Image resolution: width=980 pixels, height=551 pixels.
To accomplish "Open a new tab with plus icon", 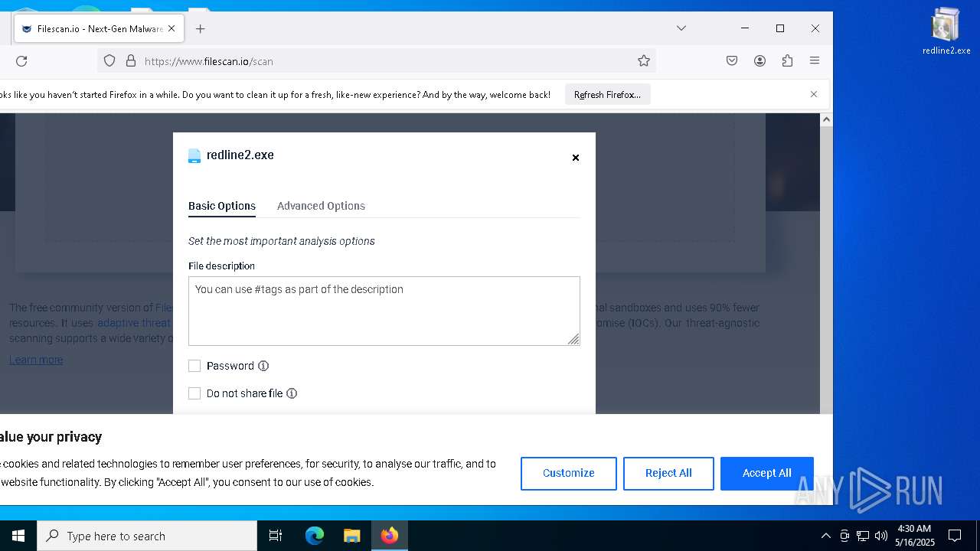I will click(x=201, y=29).
